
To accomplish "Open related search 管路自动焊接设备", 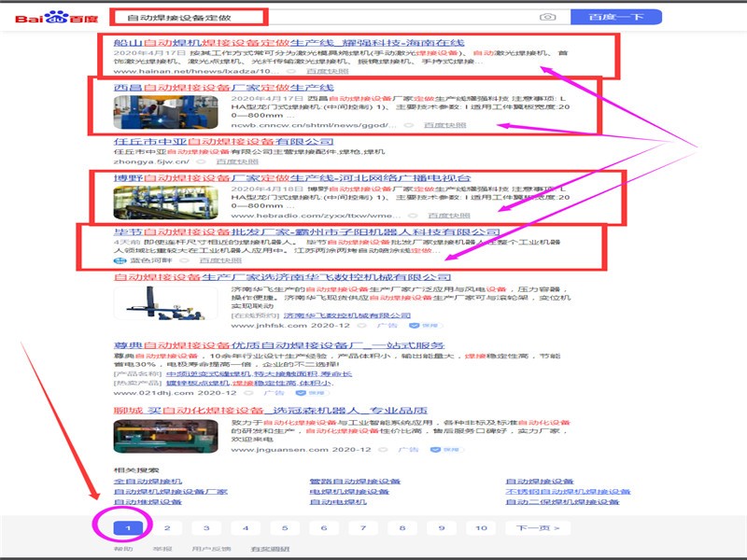I will pos(355,482).
